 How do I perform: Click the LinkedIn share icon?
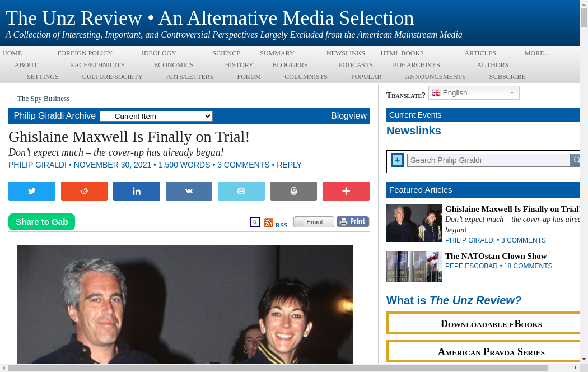pyautogui.click(x=137, y=191)
